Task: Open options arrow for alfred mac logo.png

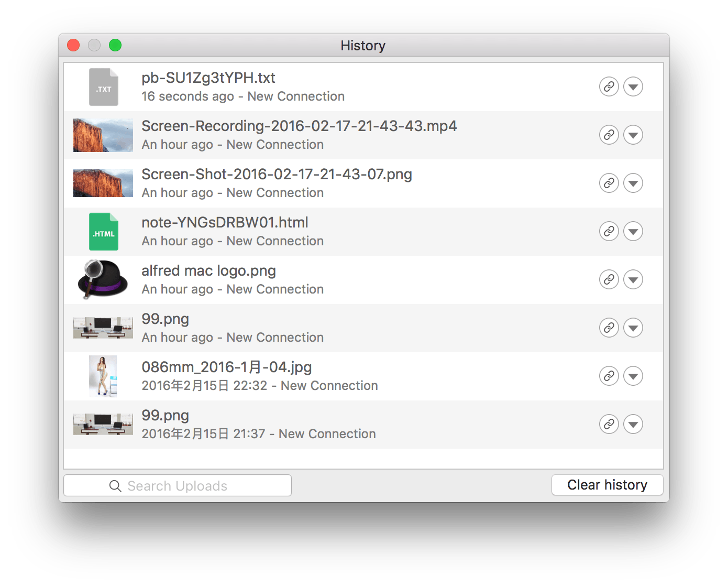Action: pos(633,279)
